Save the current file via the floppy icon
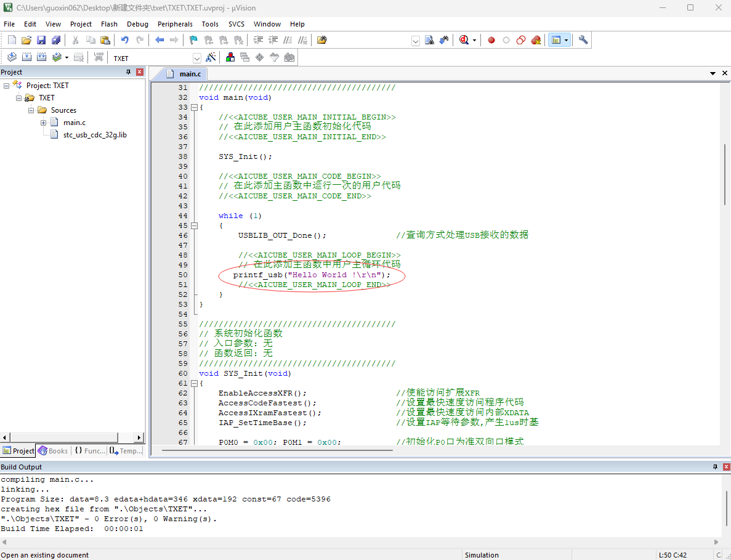 41,40
